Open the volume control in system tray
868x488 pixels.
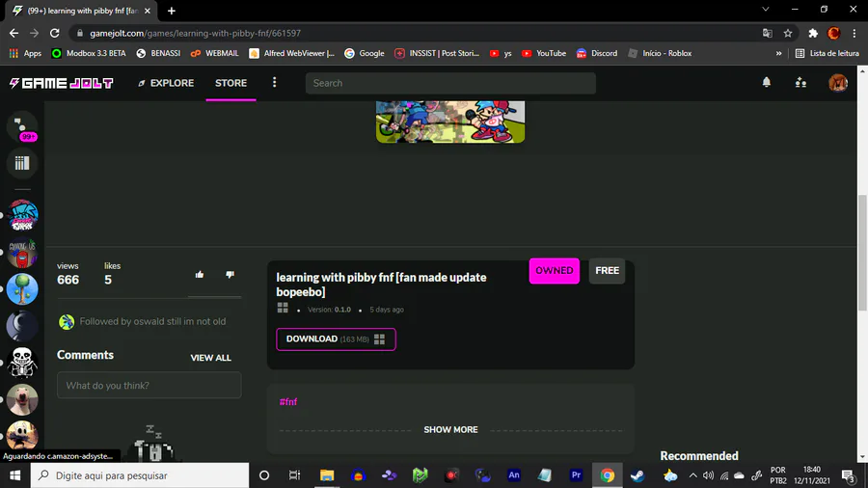[708, 475]
